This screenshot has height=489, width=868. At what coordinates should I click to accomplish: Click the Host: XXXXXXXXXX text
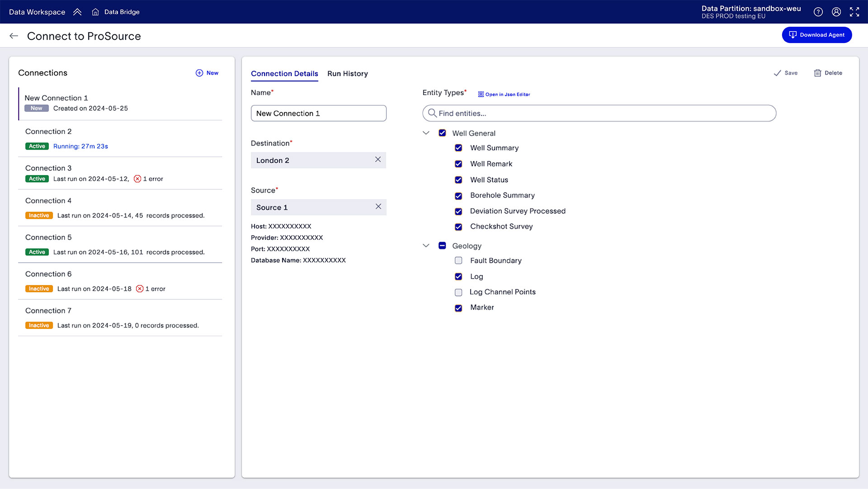[281, 226]
